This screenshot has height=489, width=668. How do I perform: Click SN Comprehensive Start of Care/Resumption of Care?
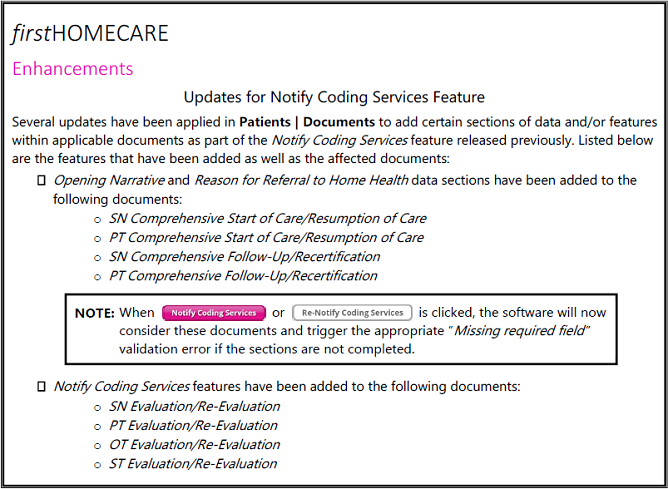click(267, 218)
